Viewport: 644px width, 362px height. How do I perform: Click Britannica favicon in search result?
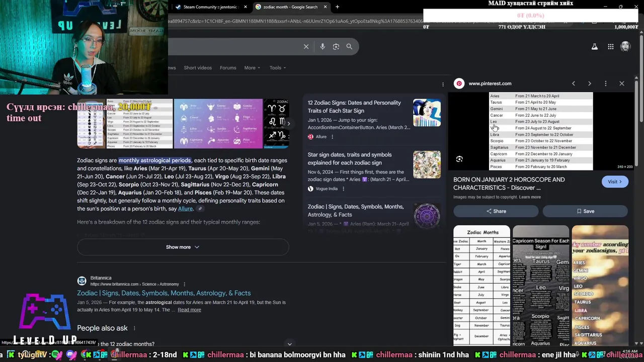tap(82, 281)
